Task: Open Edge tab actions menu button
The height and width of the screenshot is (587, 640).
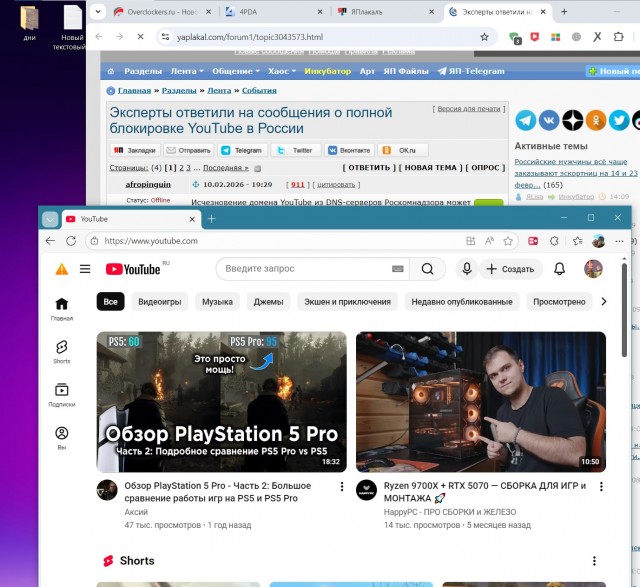Action: tap(50, 220)
